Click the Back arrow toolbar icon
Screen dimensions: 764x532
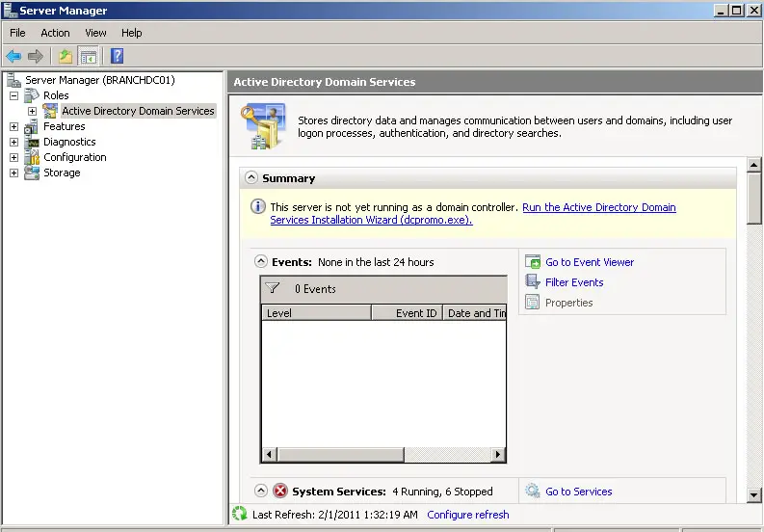13,56
